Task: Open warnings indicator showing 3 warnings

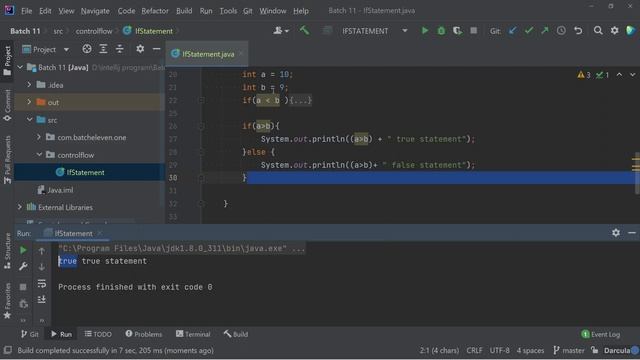Action: [x=584, y=75]
